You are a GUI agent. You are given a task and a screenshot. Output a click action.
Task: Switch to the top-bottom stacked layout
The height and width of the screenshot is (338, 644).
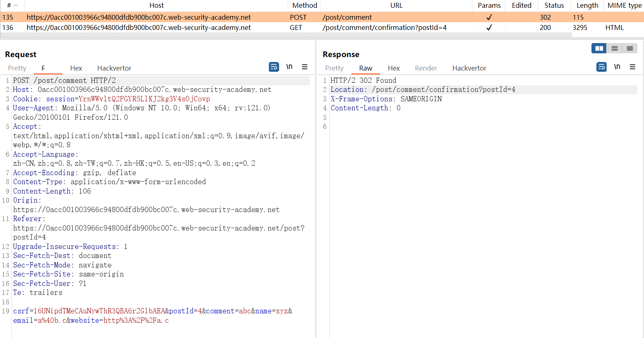[614, 48]
